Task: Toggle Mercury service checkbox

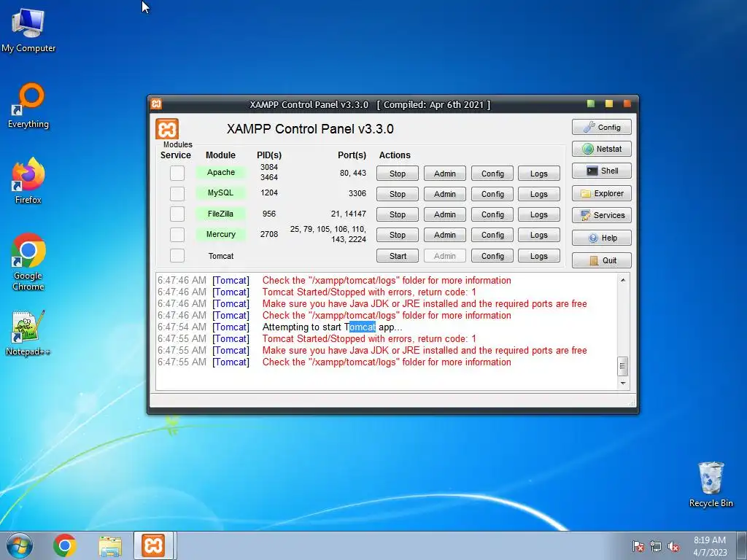Action: (177, 234)
